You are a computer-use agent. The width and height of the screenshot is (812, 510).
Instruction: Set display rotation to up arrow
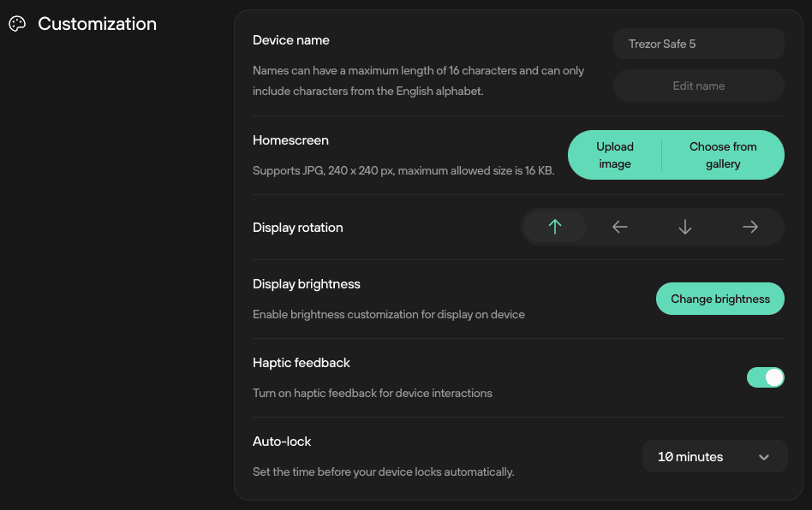[555, 227]
